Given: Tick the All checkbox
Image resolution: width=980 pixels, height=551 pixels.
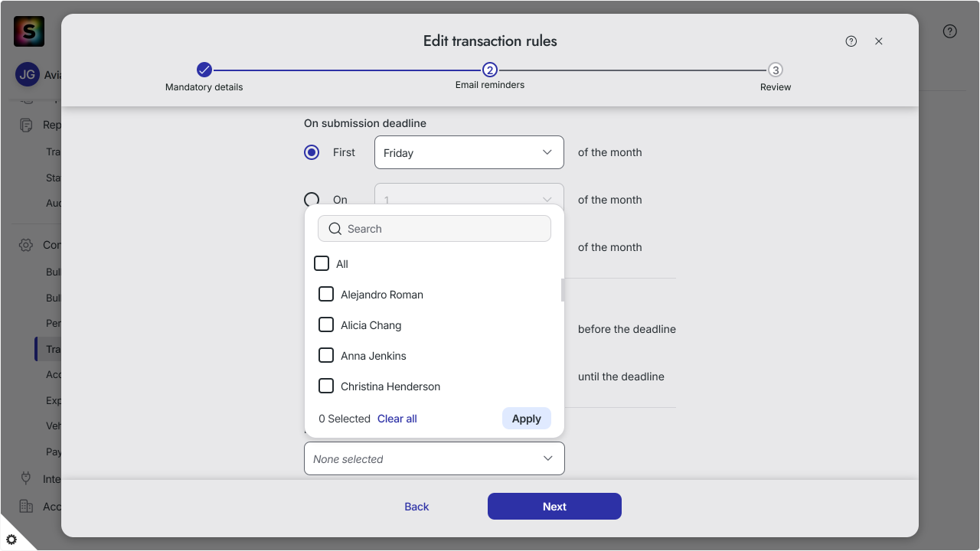Looking at the screenshot, I should tap(322, 263).
